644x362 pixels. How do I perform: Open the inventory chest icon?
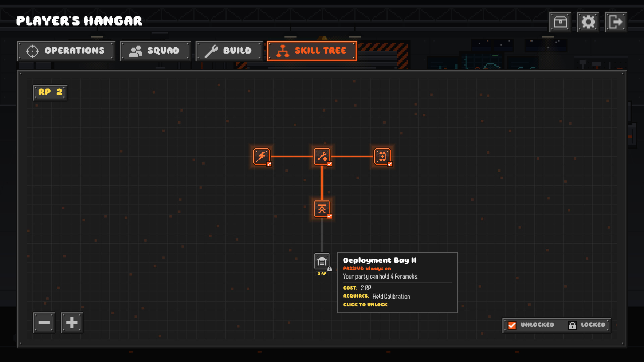560,22
